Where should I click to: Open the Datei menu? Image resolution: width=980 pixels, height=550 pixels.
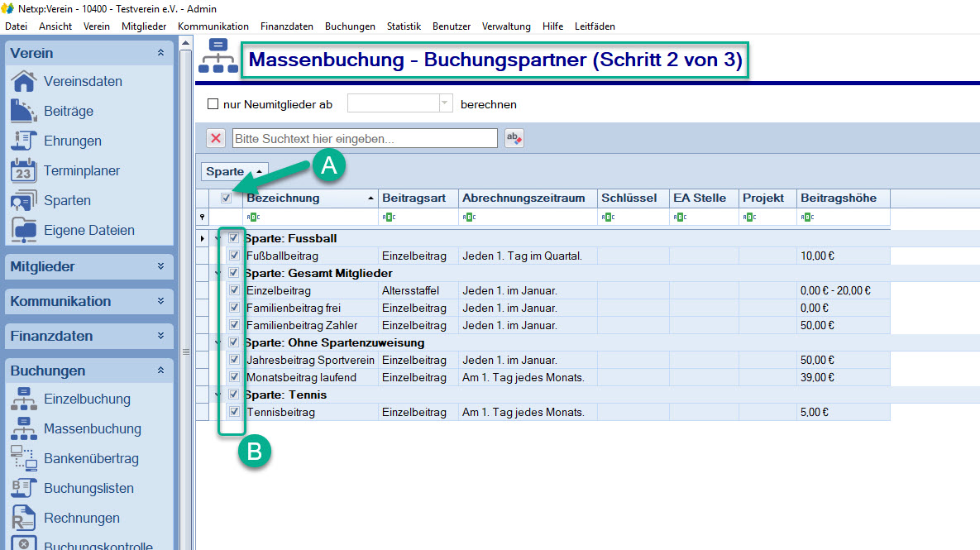17,26
